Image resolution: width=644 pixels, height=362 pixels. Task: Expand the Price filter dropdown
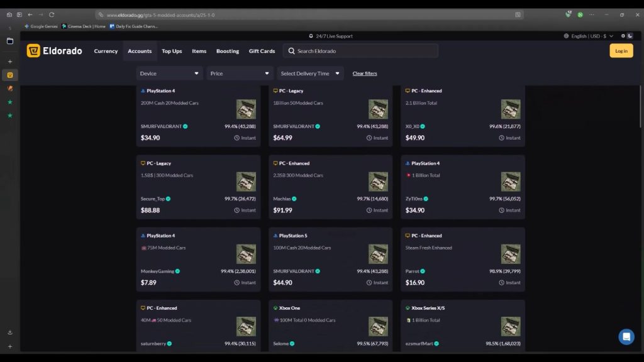[240, 74]
